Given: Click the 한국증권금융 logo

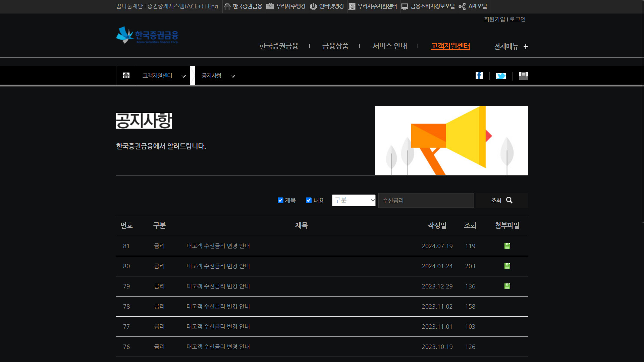Looking at the screenshot, I should [x=147, y=35].
